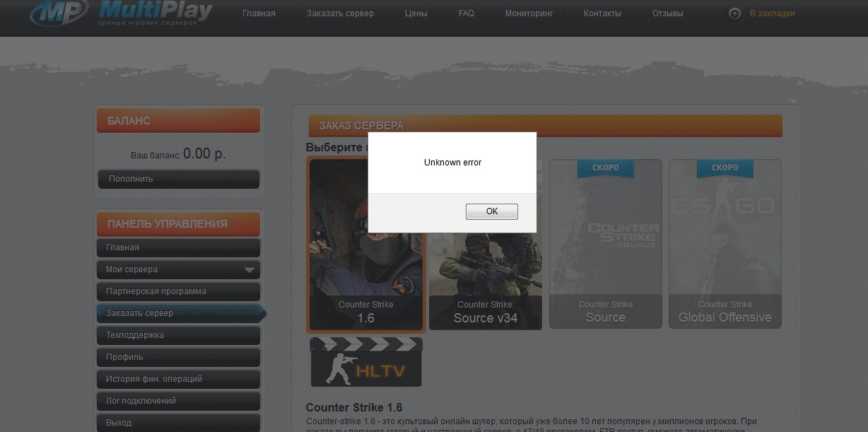Select the HLTV clapperboard icon
The width and height of the screenshot is (868, 432).
[366, 362]
